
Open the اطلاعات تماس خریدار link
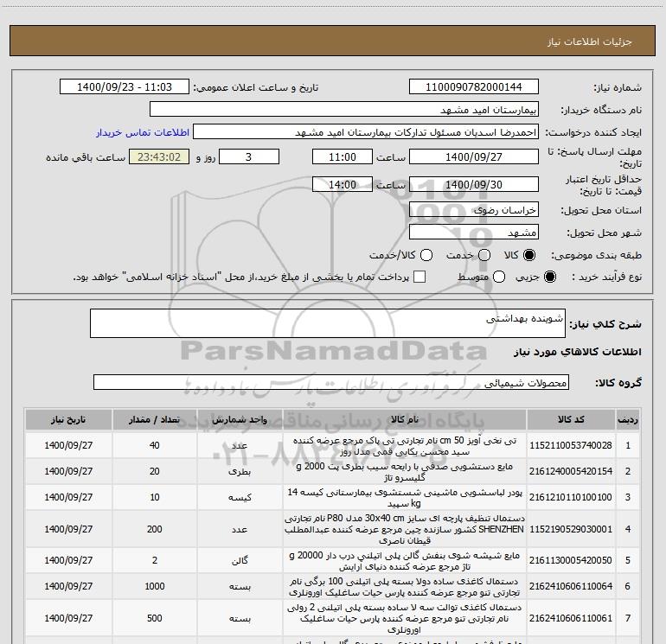click(143, 132)
